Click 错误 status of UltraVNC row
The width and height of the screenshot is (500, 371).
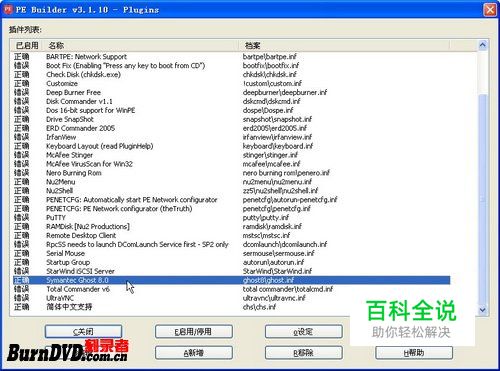pos(22,298)
